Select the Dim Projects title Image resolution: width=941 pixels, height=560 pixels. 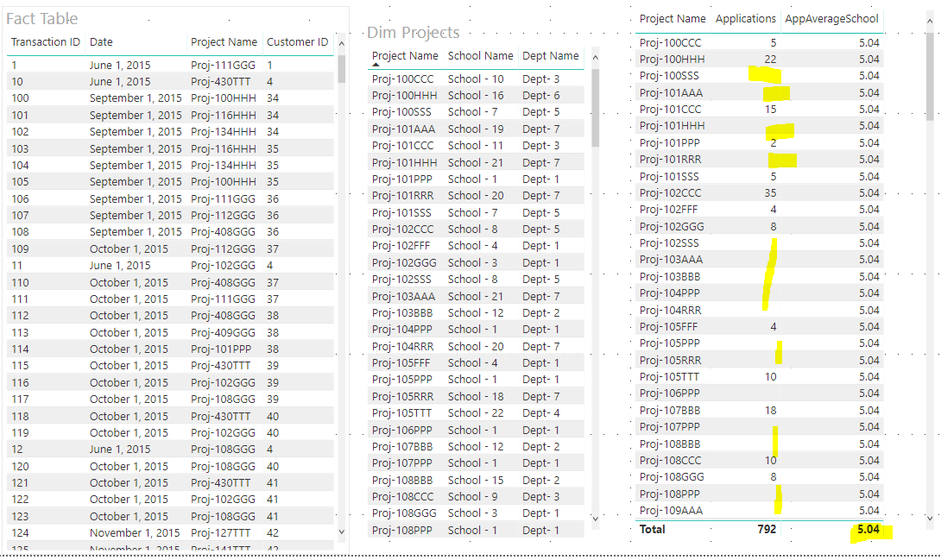click(414, 33)
